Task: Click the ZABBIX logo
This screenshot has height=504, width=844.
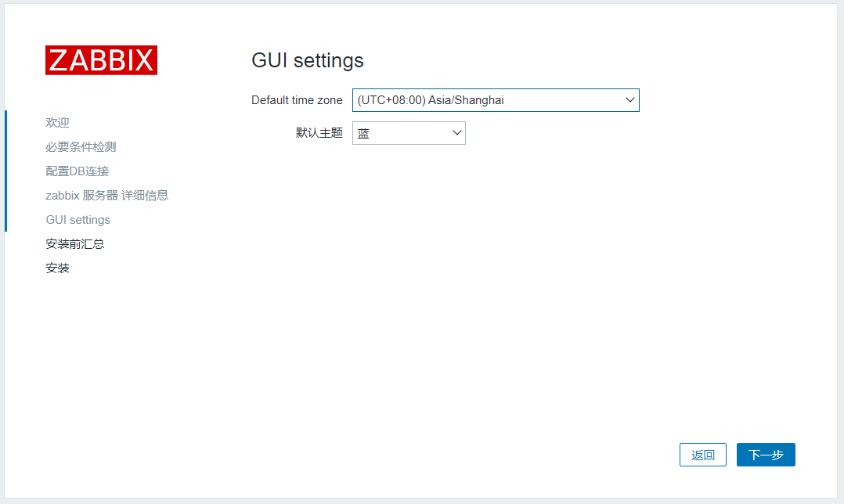Action: [x=100, y=59]
